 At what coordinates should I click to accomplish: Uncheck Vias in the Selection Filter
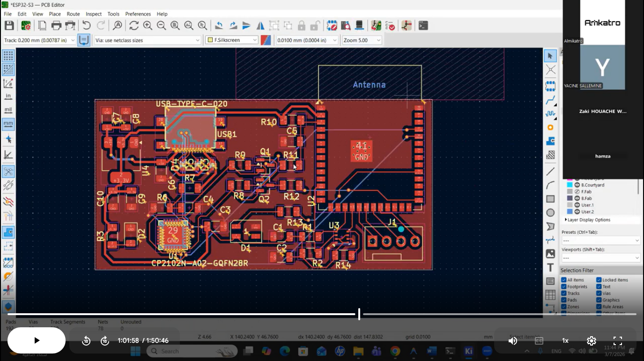599,293
